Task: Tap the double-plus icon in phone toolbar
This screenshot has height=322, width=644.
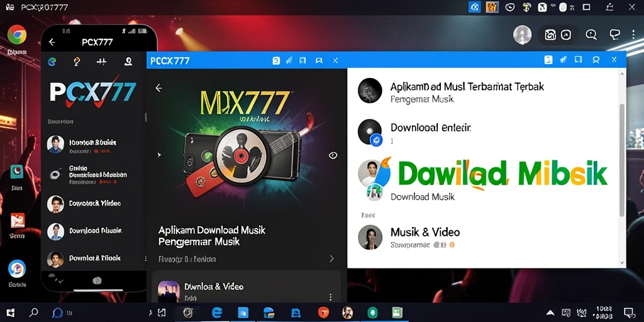Action: click(101, 62)
